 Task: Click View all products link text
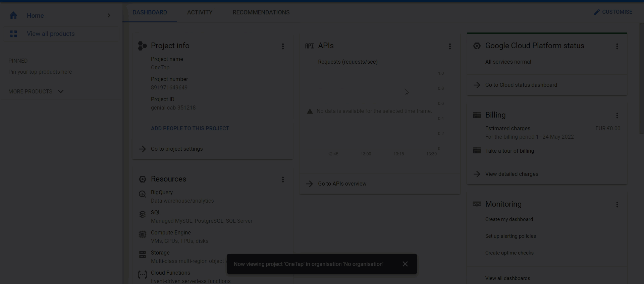(51, 34)
